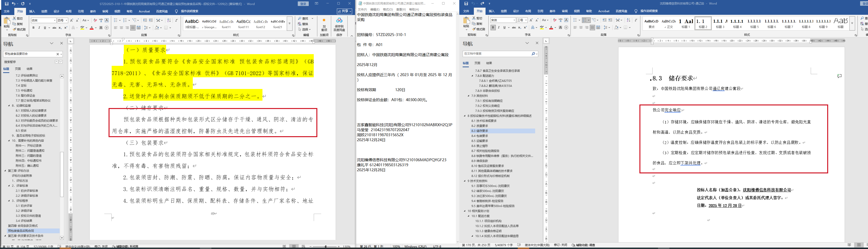Click Format Painter (格式刷) in left Word window

(x=19, y=29)
